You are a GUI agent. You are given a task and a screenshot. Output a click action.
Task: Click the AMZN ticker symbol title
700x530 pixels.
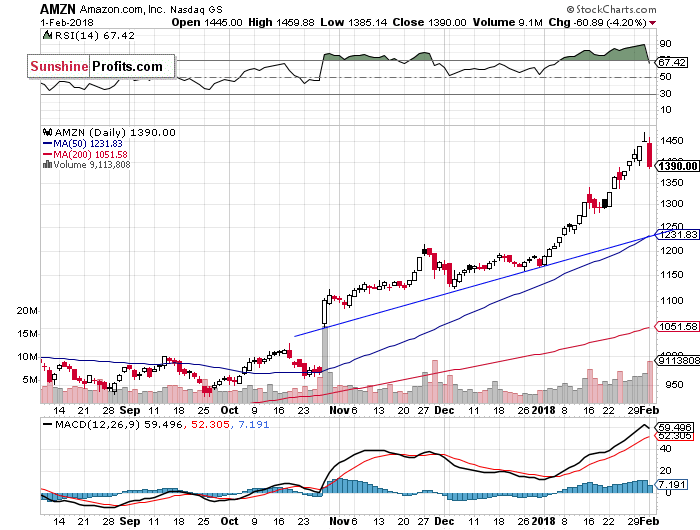[58, 8]
